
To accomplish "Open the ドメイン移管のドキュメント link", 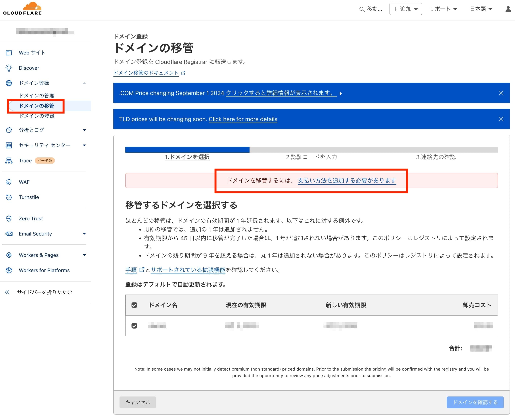I will (x=146, y=73).
